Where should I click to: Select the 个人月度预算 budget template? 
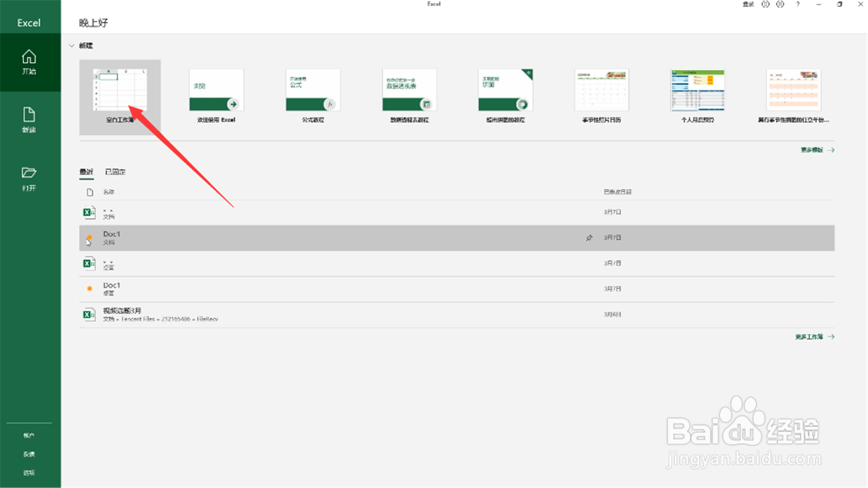(x=698, y=97)
